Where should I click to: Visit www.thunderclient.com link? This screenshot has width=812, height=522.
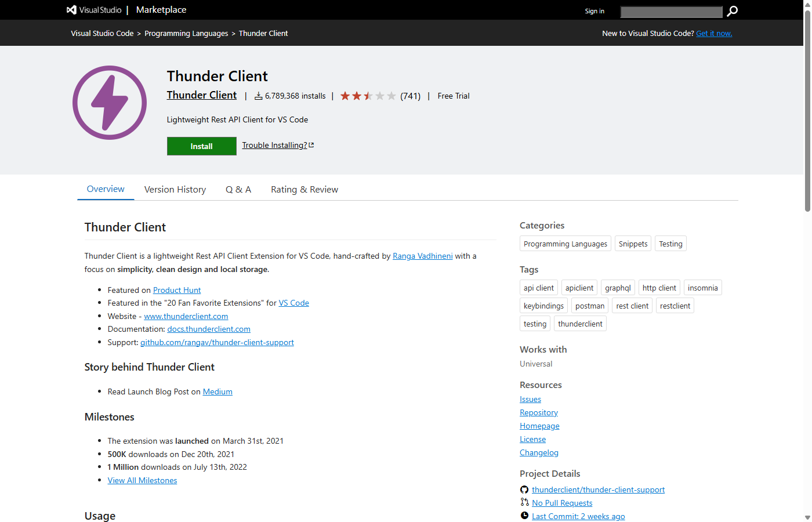click(x=186, y=316)
